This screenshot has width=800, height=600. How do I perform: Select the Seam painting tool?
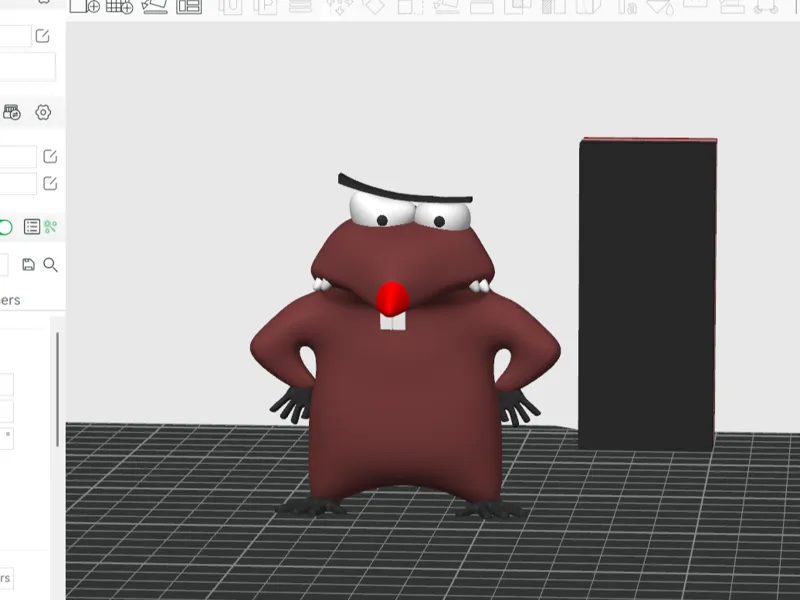(x=589, y=6)
